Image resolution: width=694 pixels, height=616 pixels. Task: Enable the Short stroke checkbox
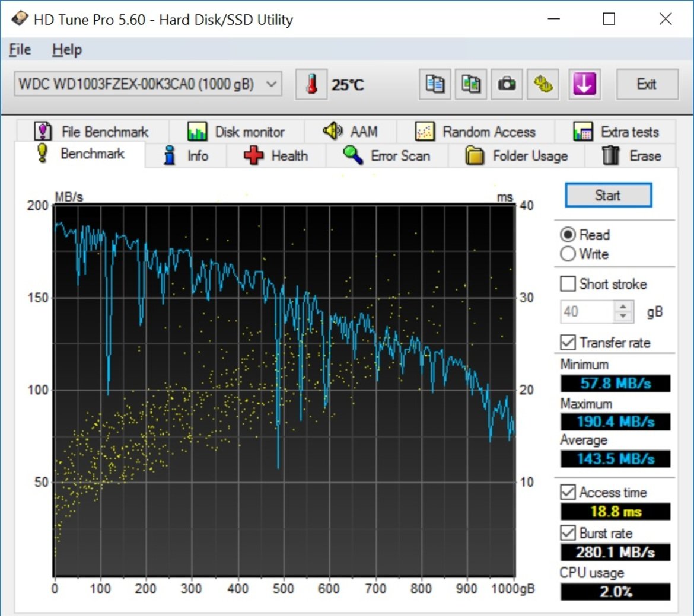[x=568, y=283]
